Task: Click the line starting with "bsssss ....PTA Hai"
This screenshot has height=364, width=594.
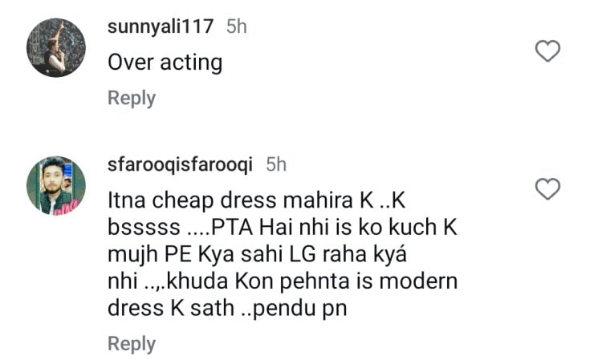Action: point(282,227)
